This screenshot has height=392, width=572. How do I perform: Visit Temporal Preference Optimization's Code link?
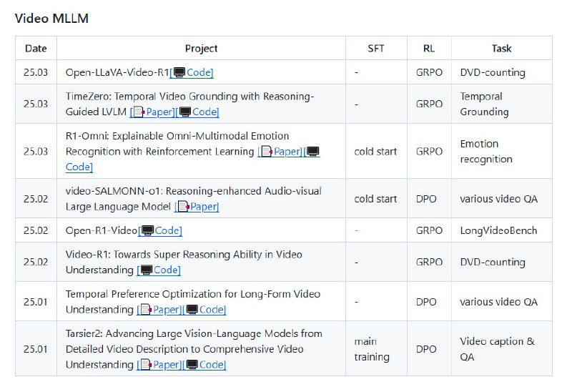coord(212,310)
